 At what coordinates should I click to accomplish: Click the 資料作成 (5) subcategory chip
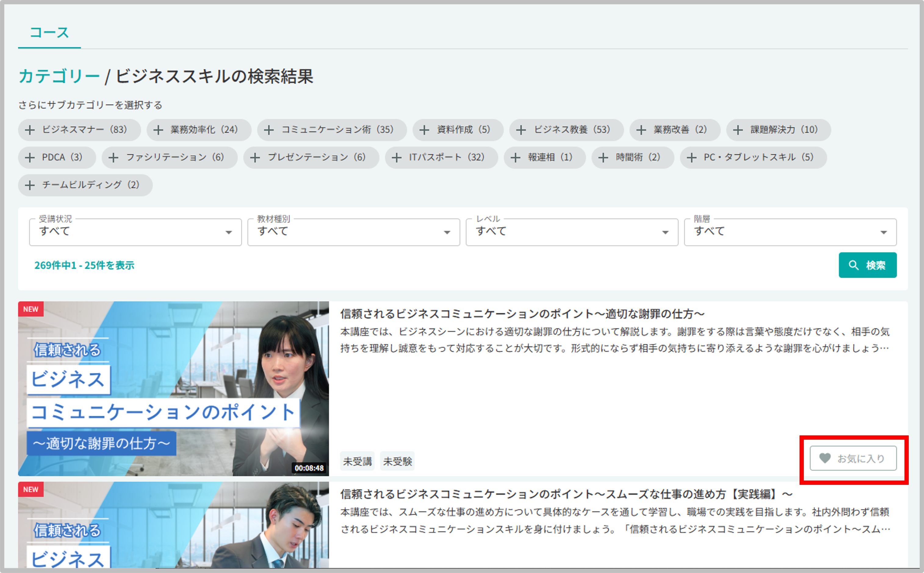click(x=458, y=130)
